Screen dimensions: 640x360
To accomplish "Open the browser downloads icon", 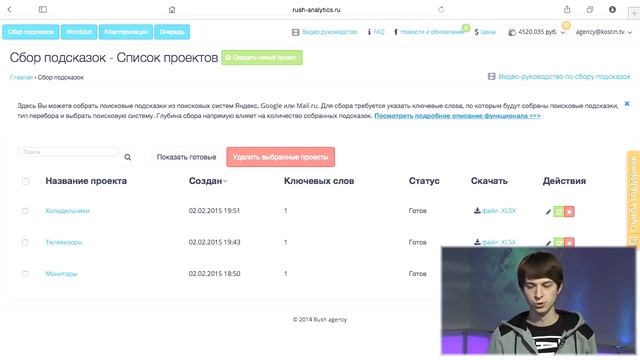I will [612, 9].
